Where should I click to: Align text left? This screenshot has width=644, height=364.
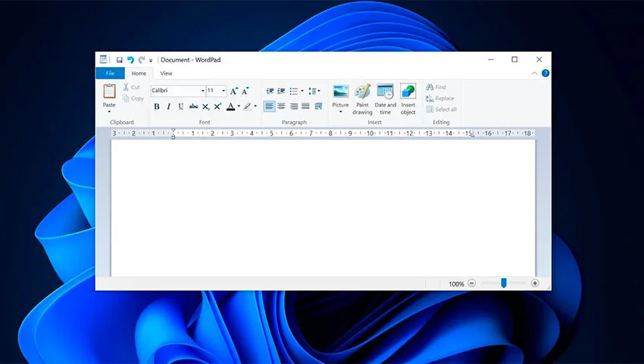click(x=270, y=106)
